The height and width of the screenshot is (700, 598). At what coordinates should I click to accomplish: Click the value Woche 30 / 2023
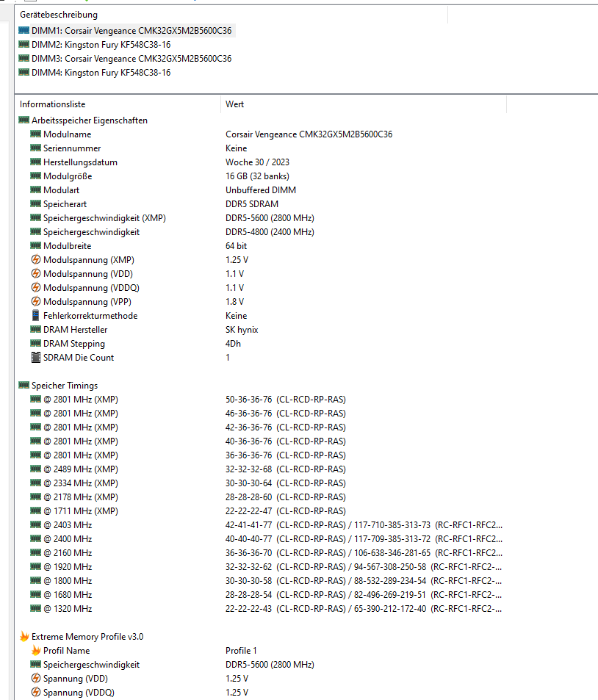click(257, 162)
